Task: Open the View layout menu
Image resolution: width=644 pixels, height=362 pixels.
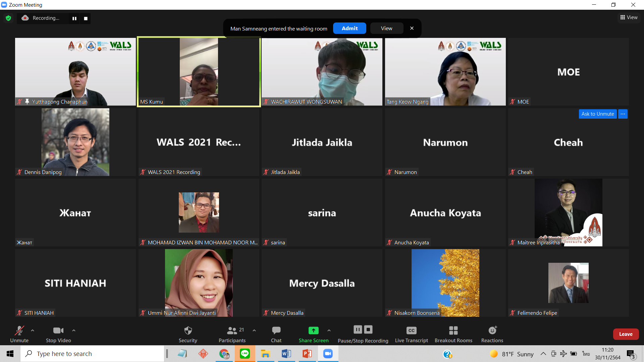Action: 629,17
